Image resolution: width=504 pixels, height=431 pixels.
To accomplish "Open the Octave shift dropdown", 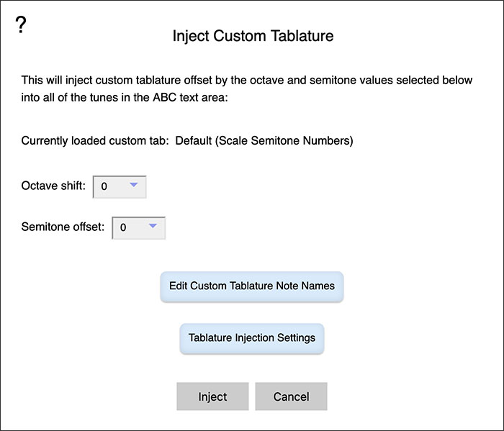I will click(x=120, y=186).
